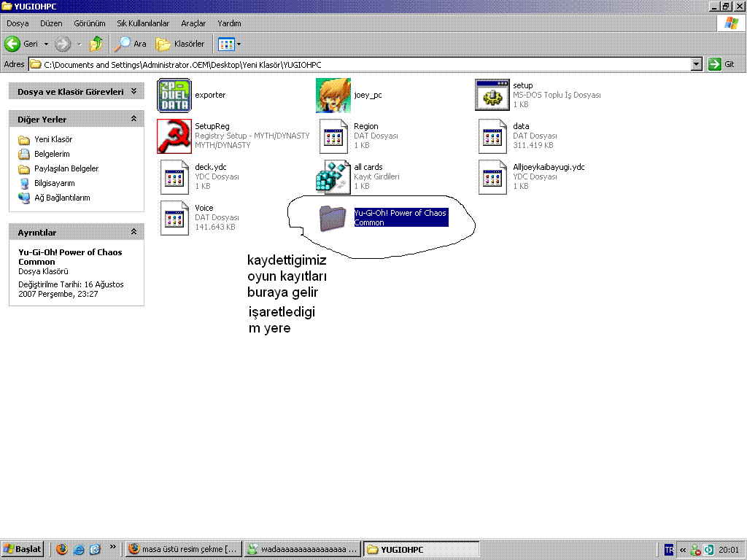This screenshot has width=747, height=560.
Task: Expand the address bar dropdown
Action: coord(697,64)
